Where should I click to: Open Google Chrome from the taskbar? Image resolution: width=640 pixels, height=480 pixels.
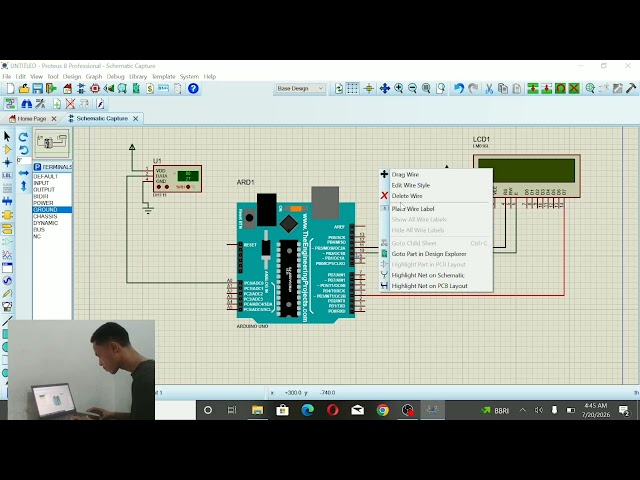(x=382, y=410)
